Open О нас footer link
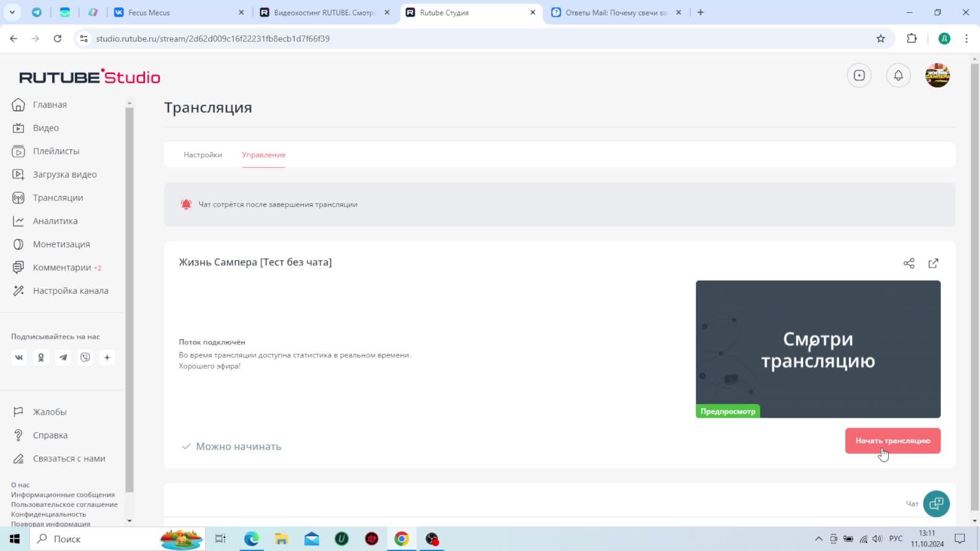The width and height of the screenshot is (980, 551). click(20, 485)
